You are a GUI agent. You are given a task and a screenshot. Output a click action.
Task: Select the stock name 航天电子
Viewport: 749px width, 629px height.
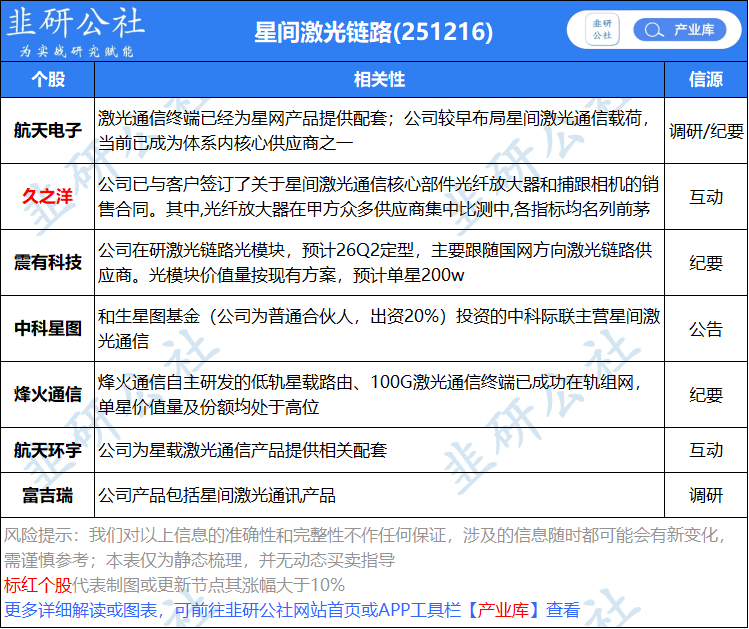point(48,130)
